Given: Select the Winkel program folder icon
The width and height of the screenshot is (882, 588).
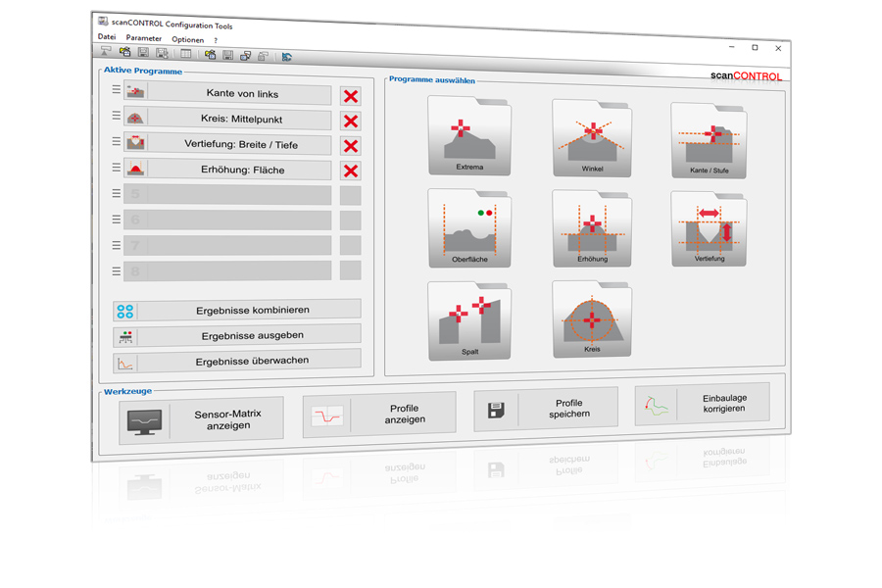Looking at the screenshot, I should [x=592, y=139].
